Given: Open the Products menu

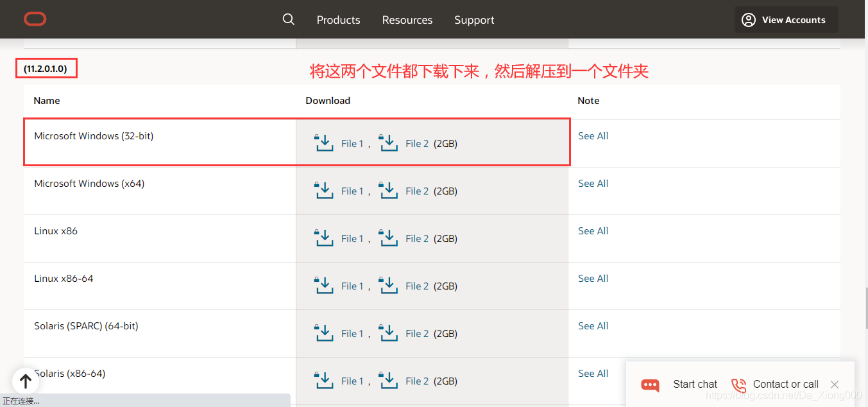Looking at the screenshot, I should (338, 20).
